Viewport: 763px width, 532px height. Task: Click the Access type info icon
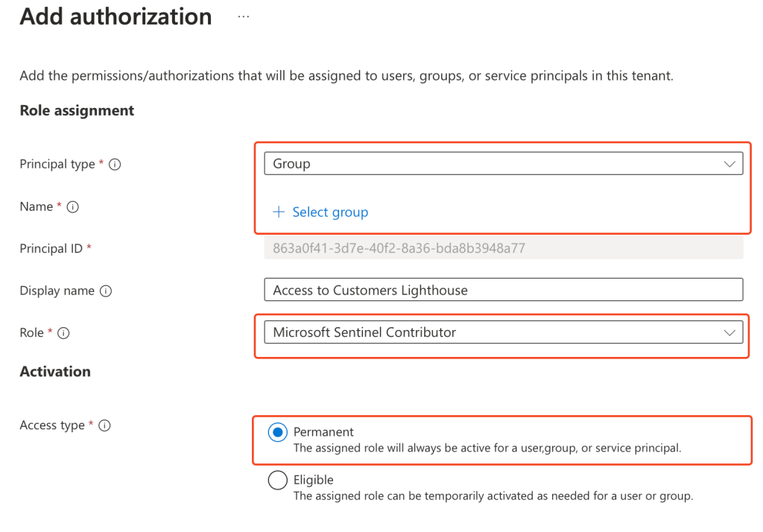(x=104, y=425)
